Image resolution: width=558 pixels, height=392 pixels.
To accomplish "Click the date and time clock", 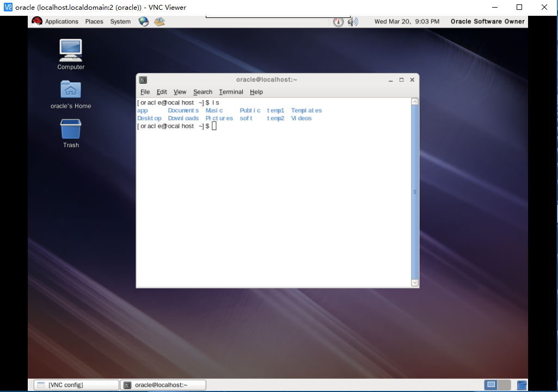I will (407, 22).
